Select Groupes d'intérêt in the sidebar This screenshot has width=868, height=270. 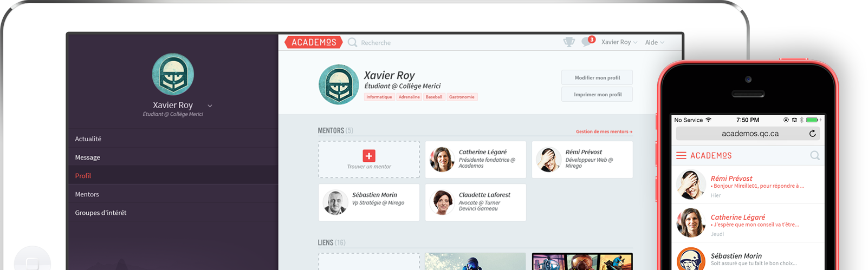[x=101, y=213]
